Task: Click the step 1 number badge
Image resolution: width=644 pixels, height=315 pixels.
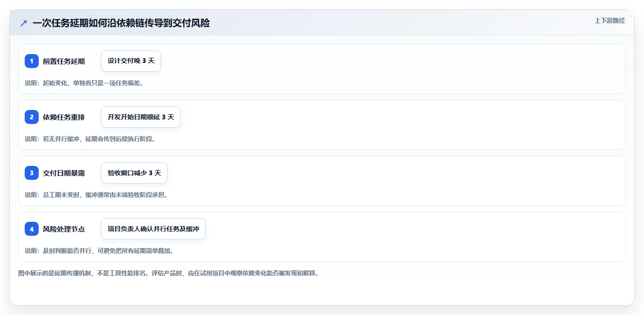Action: [32, 61]
